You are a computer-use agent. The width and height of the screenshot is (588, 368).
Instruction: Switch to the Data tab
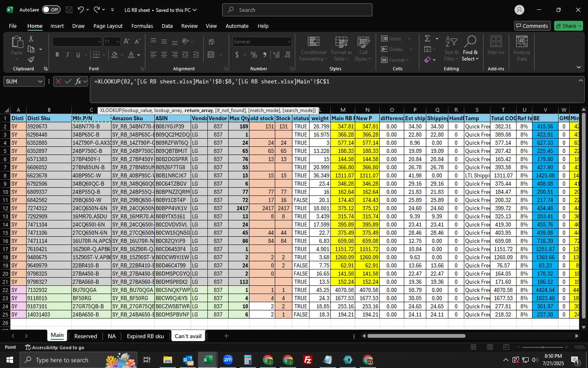tap(167, 26)
